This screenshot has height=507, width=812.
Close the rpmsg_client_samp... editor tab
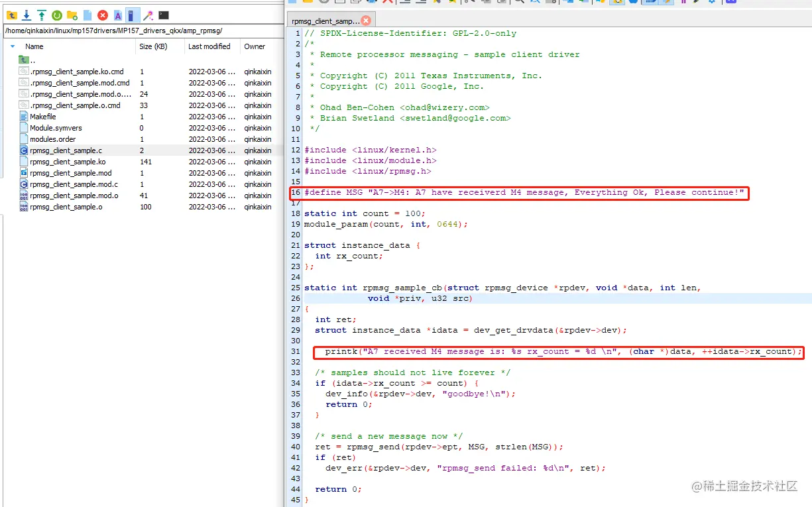click(366, 21)
